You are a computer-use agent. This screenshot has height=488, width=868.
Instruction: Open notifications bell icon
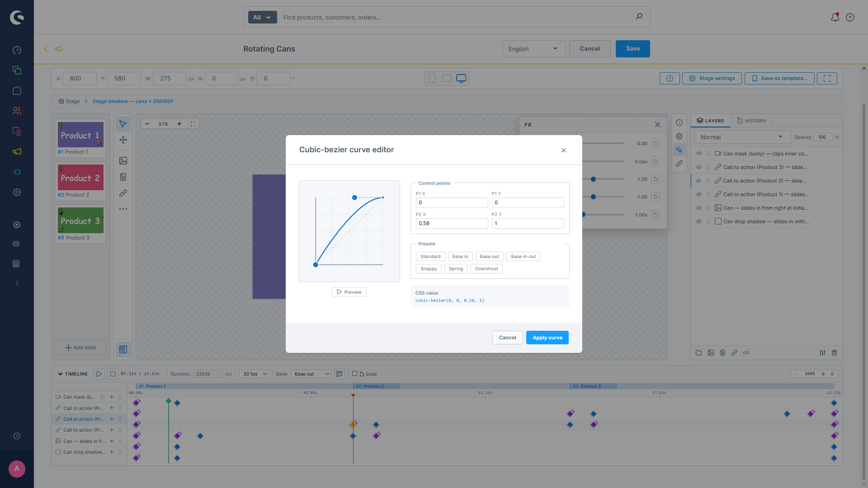click(835, 17)
